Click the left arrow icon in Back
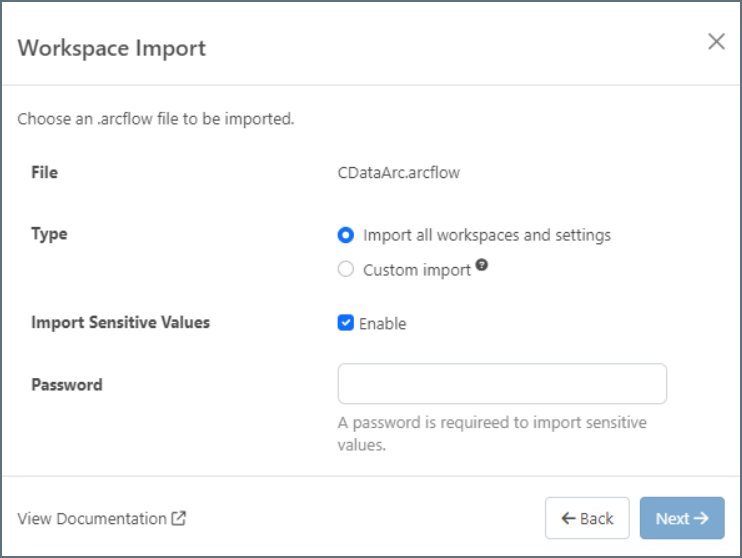 pos(568,518)
